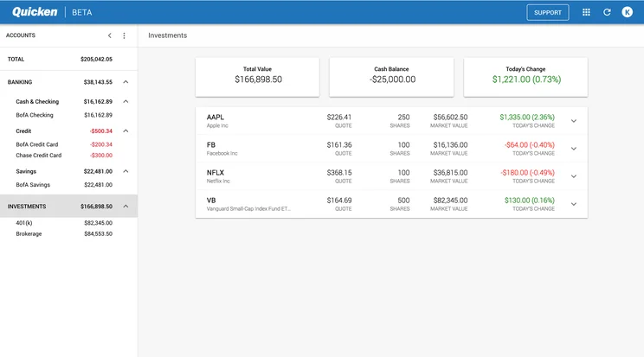The width and height of the screenshot is (644, 357).
Task: Click the refresh sync icon
Action: click(x=607, y=12)
